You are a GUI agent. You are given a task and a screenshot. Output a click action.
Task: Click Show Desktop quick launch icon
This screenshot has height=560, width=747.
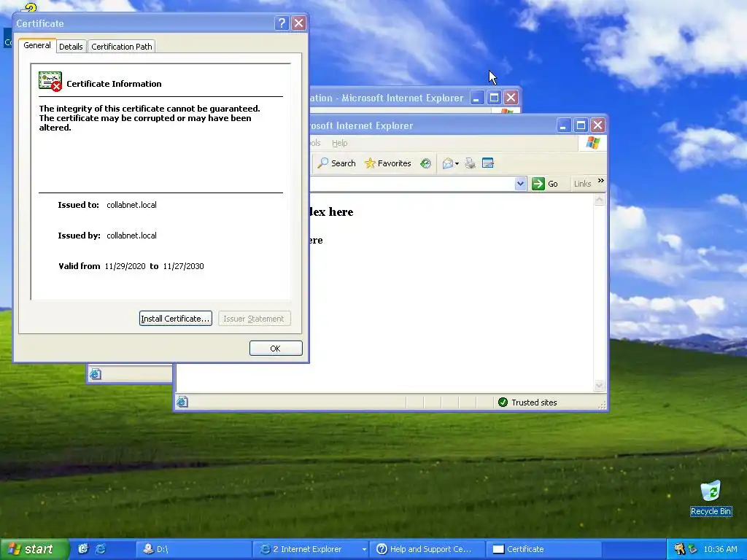(x=83, y=548)
